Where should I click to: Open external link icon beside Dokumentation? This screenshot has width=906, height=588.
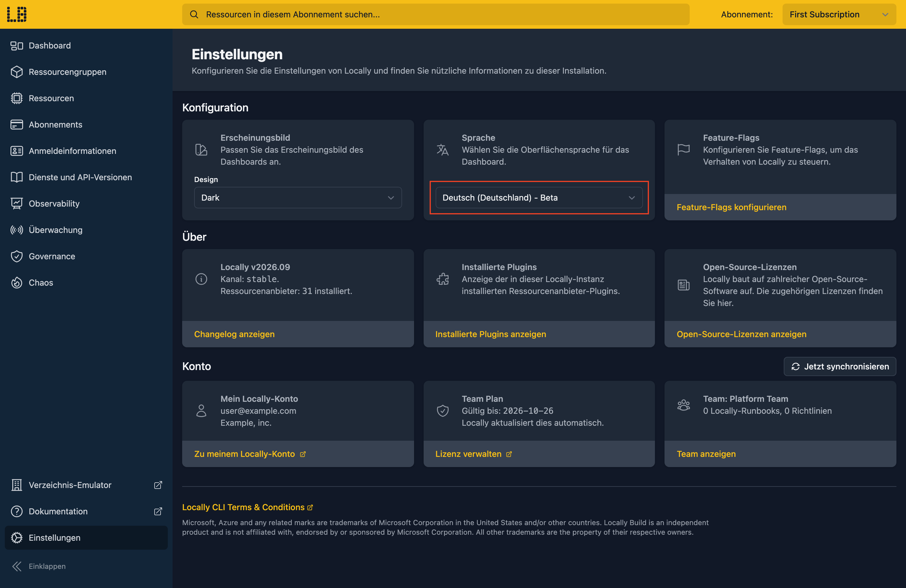tap(158, 511)
